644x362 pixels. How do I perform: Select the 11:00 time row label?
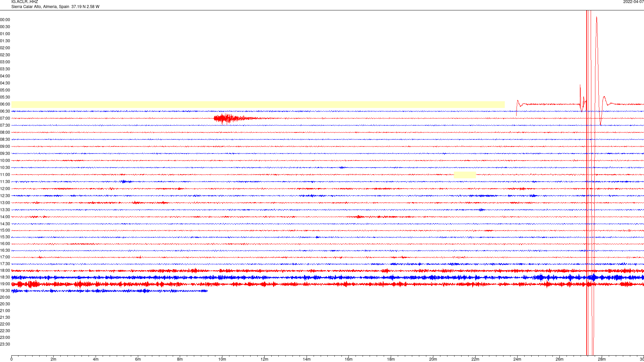[x=5, y=175]
